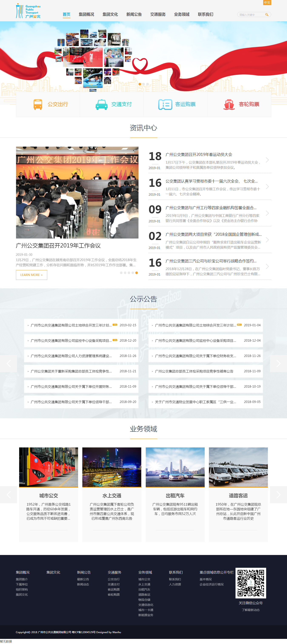Screen dimensions: 287x644
Task: Click the search magnifier icon
Action: (x=267, y=15)
